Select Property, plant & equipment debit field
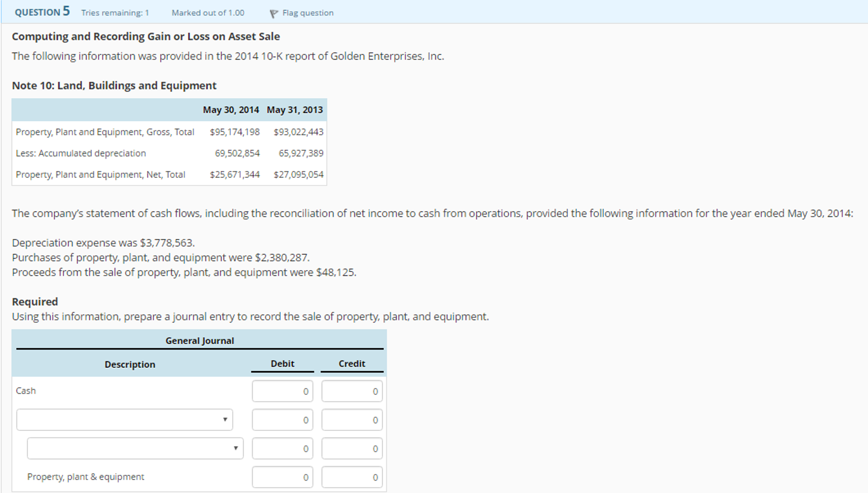Screen dimensions: 868x493 click(282, 477)
